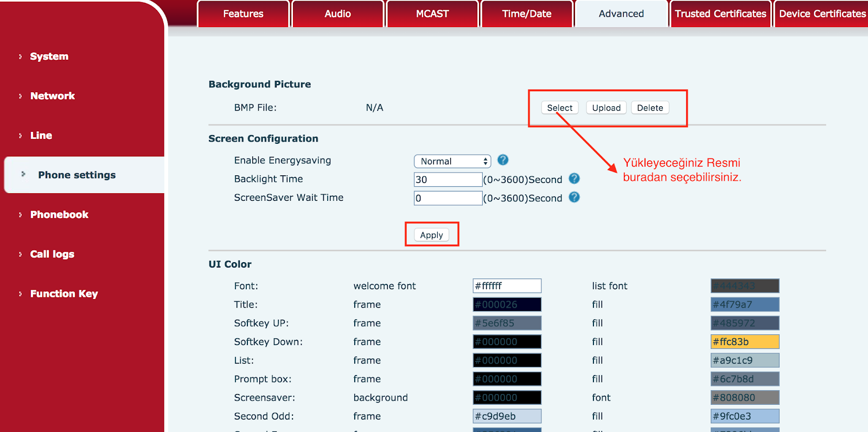Go to the Trusted Certificates tab

(x=720, y=14)
